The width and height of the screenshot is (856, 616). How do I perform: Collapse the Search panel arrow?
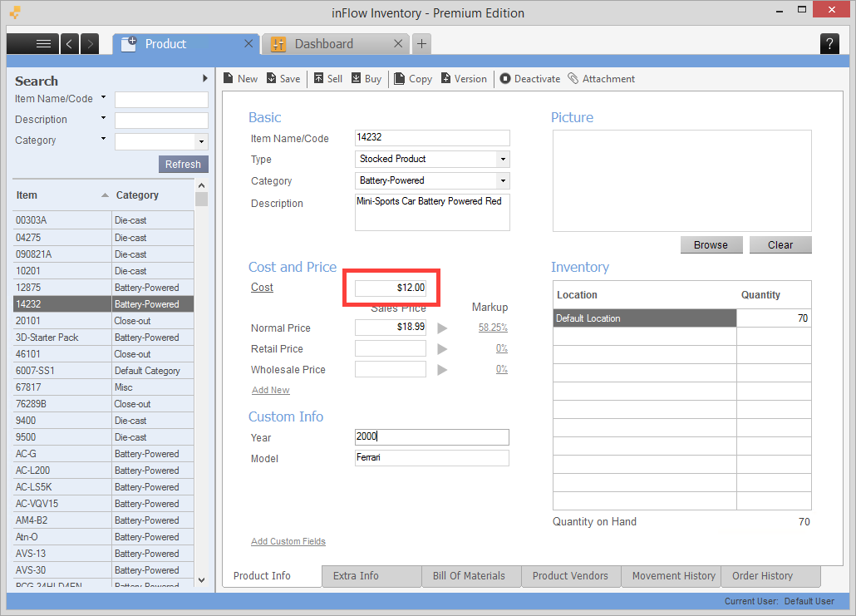204,78
